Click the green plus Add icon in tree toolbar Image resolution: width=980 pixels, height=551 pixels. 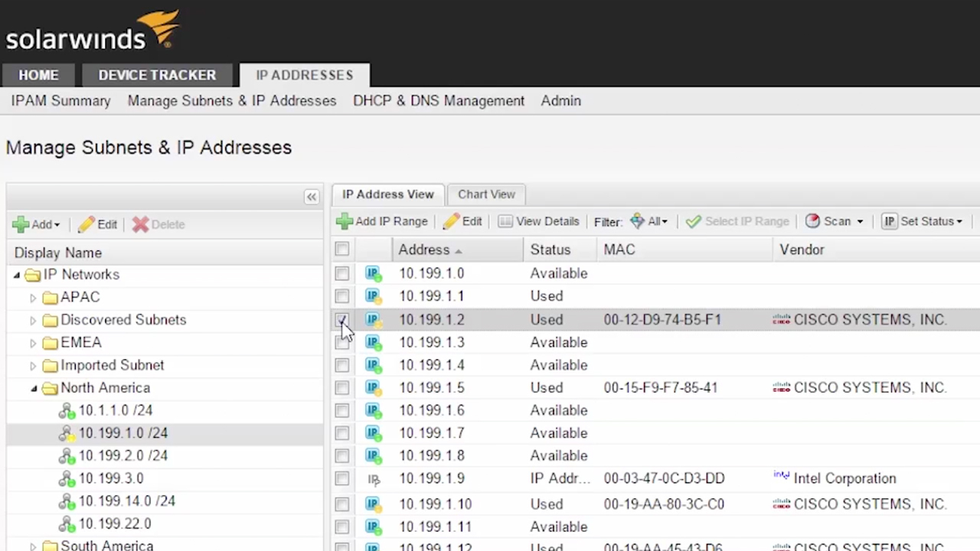click(x=21, y=224)
